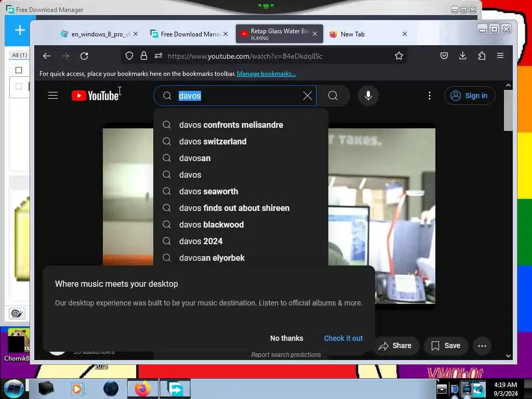Choose suggestion davos switzerland
The height and width of the screenshot is (399, 532).
point(241,141)
